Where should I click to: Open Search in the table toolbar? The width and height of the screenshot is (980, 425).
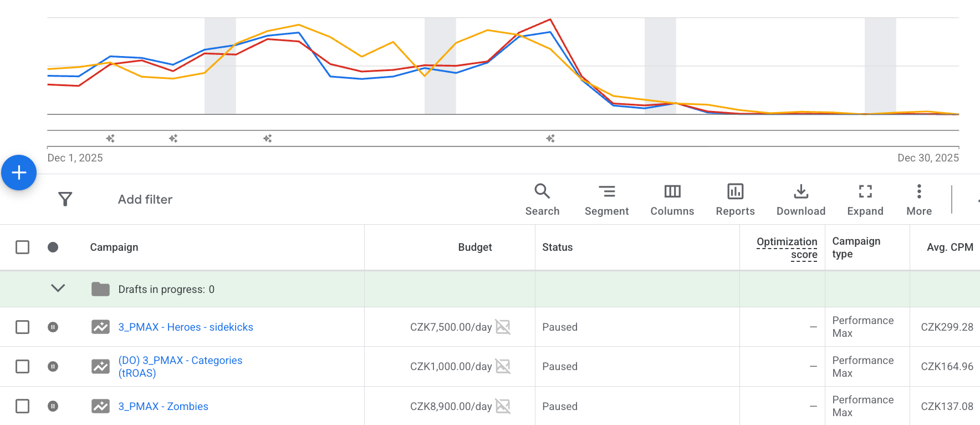(542, 200)
